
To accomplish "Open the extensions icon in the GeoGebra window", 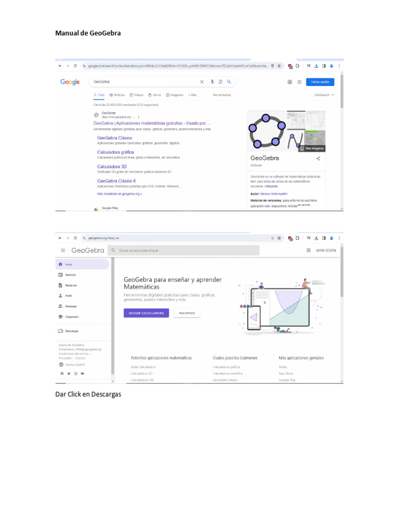I will tap(297, 238).
